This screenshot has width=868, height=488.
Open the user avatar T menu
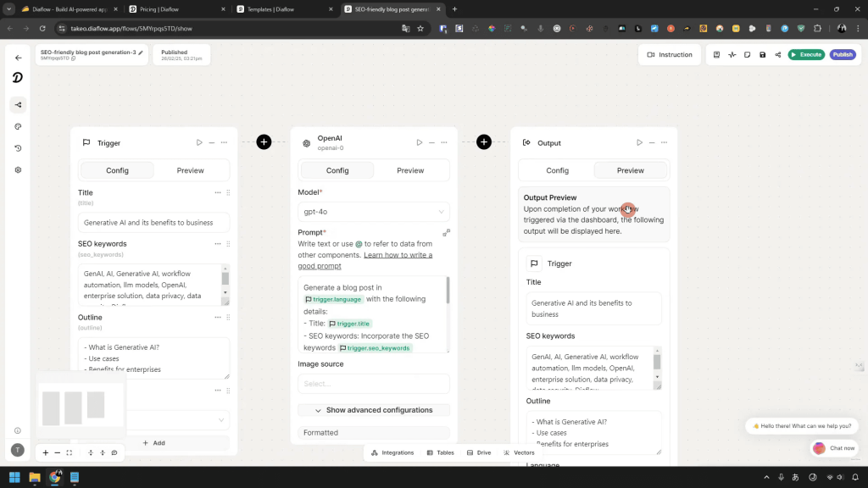click(x=18, y=450)
